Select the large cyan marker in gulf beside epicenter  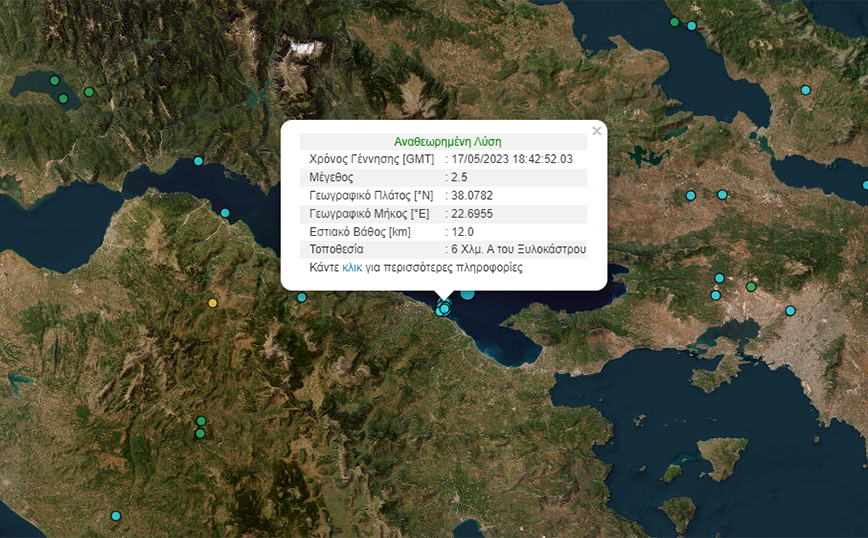pos(467,294)
